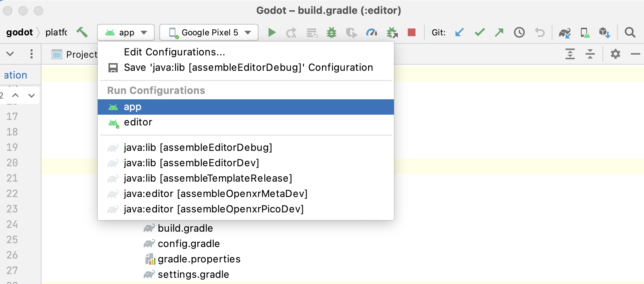The width and height of the screenshot is (644, 284).
Task: Click Edit Configurations in the menu
Action: click(x=174, y=52)
